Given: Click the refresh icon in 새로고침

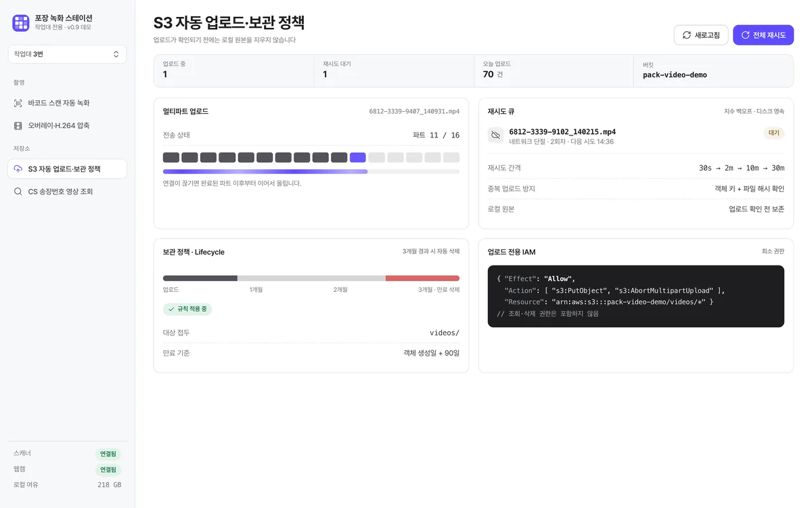Looking at the screenshot, I should pyautogui.click(x=687, y=35).
